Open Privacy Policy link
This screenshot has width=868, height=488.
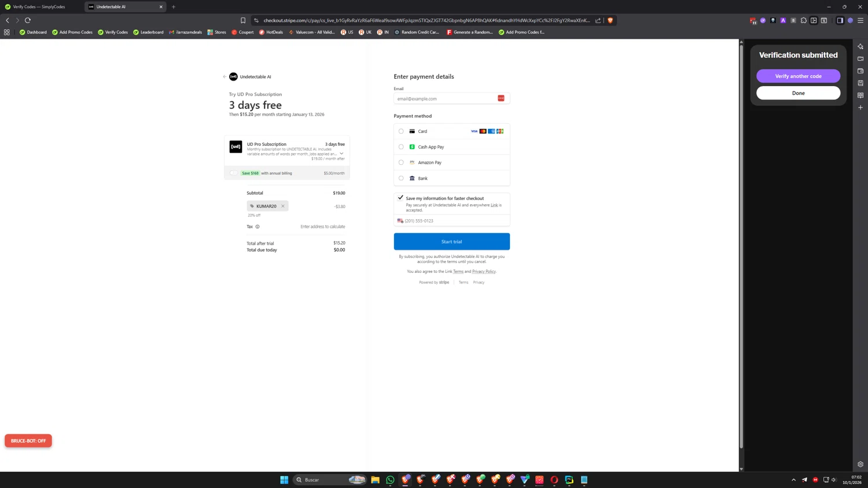(x=484, y=271)
